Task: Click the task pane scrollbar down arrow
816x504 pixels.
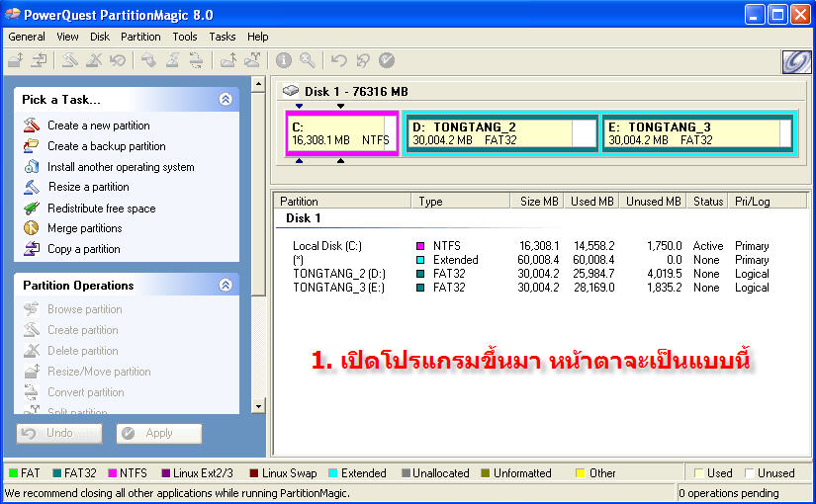Action: [258, 406]
